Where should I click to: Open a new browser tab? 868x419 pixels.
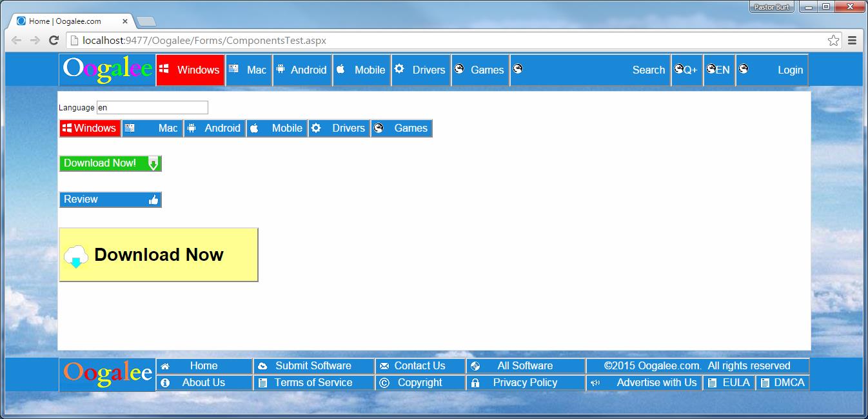click(146, 22)
